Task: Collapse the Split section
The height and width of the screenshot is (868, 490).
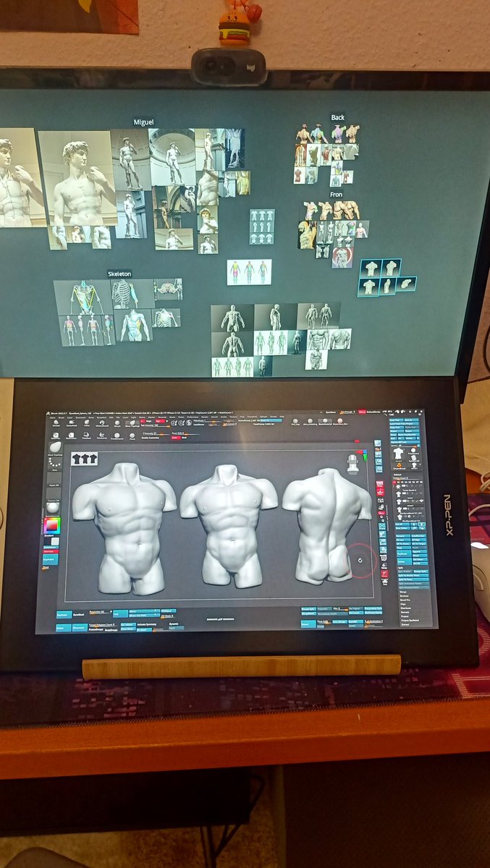Action: pos(401,568)
